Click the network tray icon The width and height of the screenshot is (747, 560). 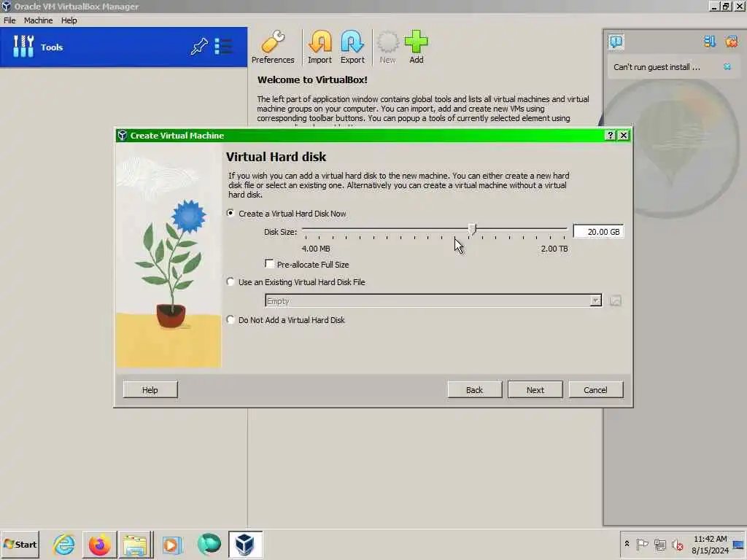pos(659,544)
